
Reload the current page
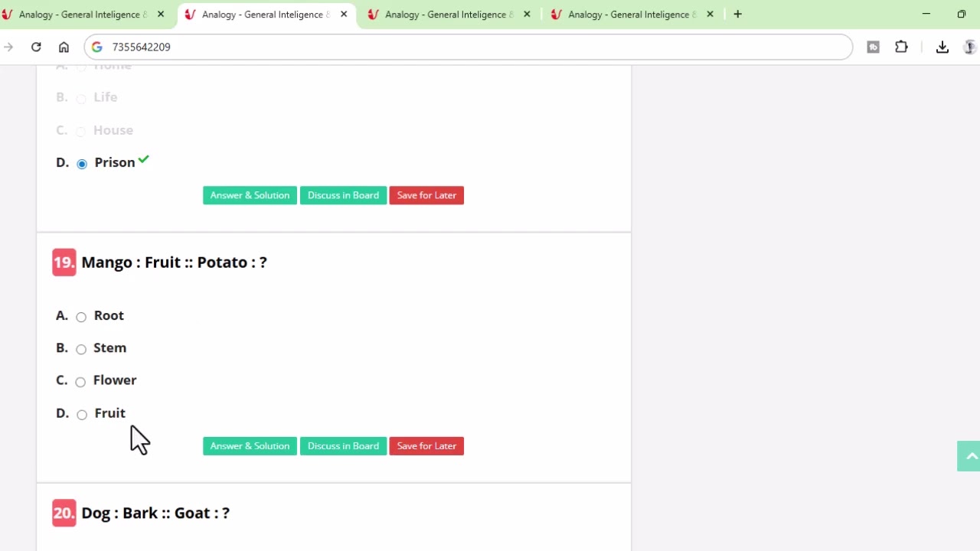click(36, 47)
